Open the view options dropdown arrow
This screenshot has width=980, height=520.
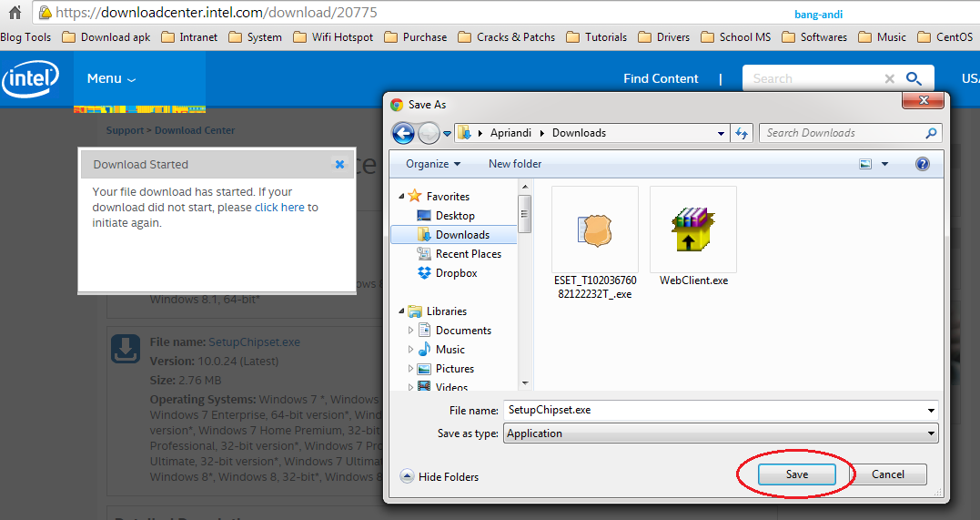pyautogui.click(x=884, y=164)
